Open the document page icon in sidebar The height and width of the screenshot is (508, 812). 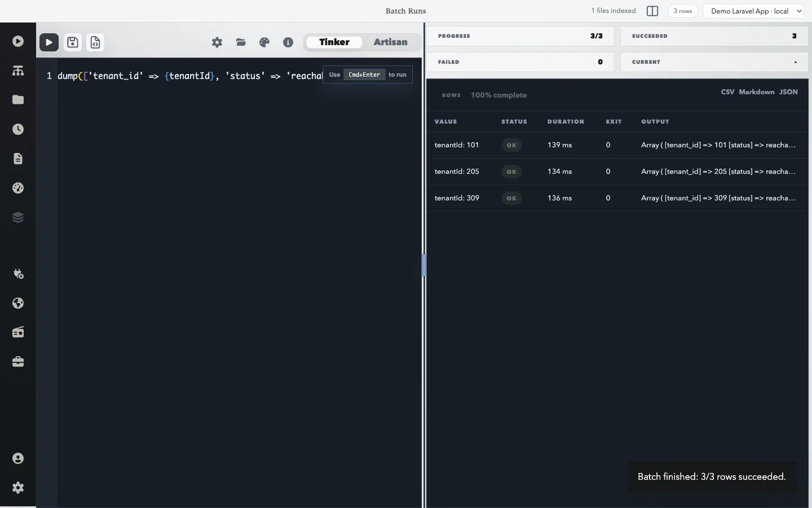click(18, 159)
